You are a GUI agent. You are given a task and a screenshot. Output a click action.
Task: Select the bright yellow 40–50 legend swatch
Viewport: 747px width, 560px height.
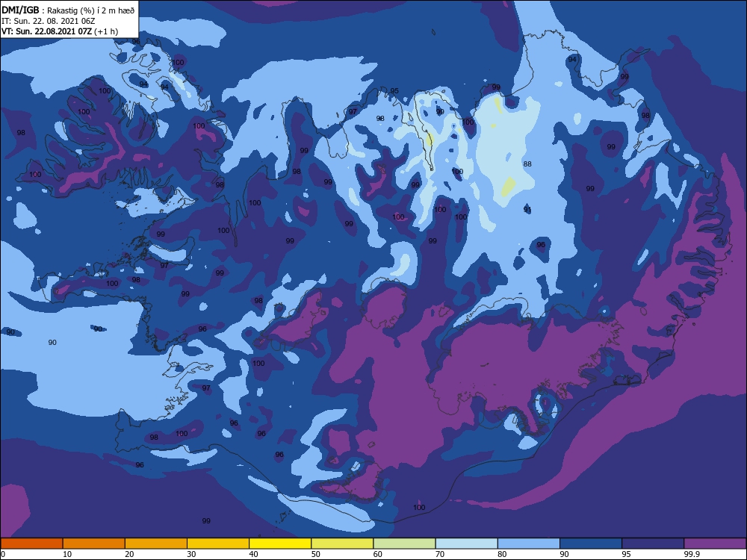(x=280, y=544)
